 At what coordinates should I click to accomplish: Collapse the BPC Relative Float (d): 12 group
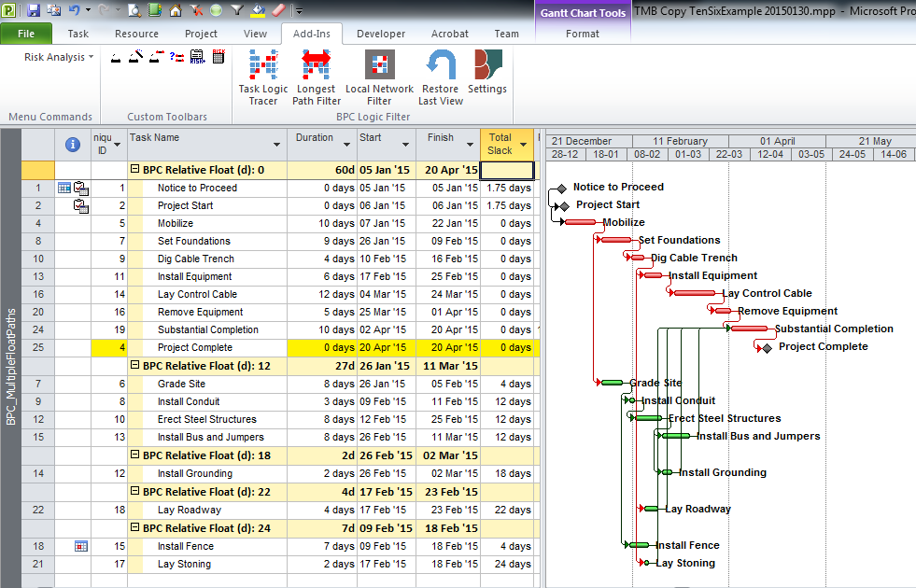click(135, 366)
